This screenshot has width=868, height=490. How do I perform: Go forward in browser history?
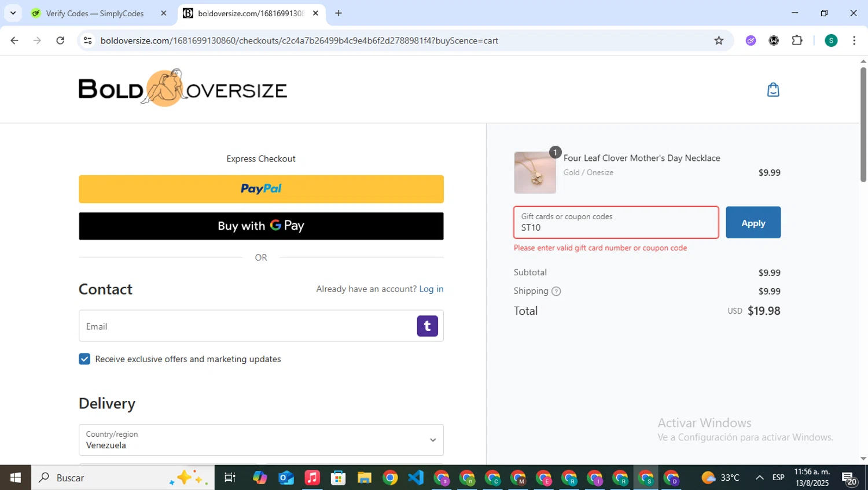point(37,40)
